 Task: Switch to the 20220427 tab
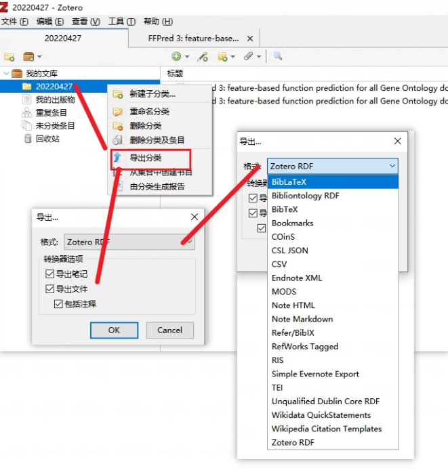[63, 38]
